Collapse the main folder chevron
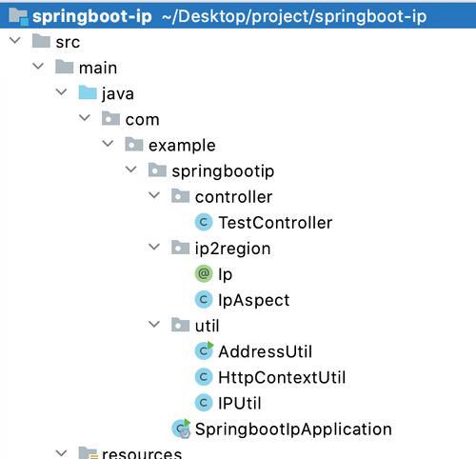Viewport: 476px width, 459px height. coord(38,66)
